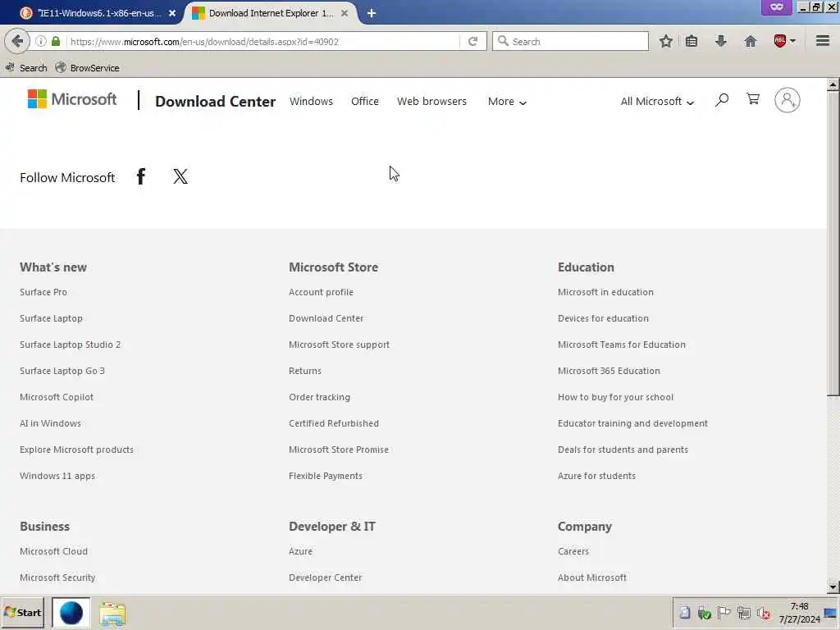Open the browser hamburger menu
The width and height of the screenshot is (840, 630).
823,41
